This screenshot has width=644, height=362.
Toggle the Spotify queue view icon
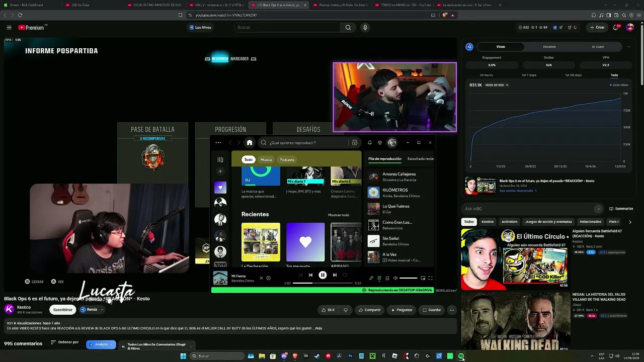[x=379, y=278]
